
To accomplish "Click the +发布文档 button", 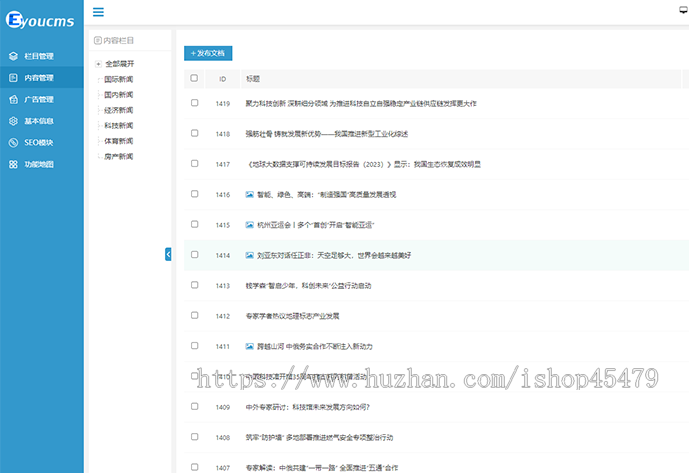I will point(208,53).
